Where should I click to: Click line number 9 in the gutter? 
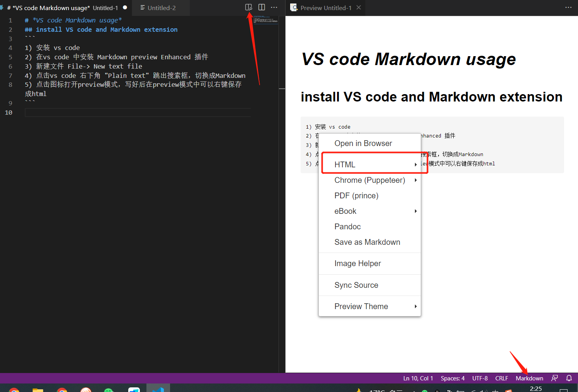(x=10, y=103)
